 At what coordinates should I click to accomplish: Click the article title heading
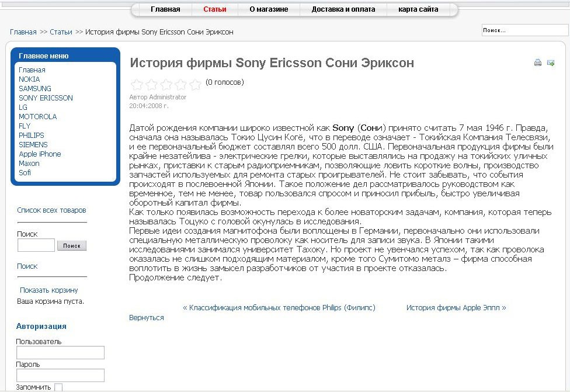coord(272,63)
